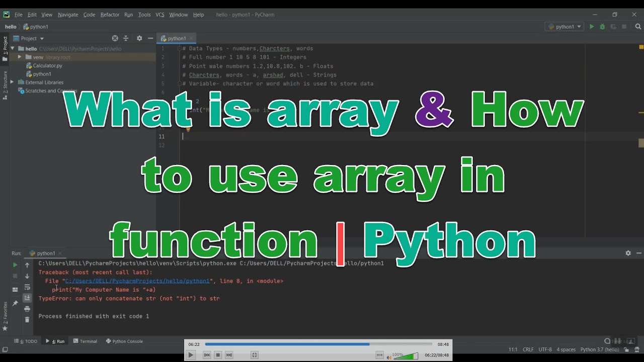Click 11:1 caret position in status bar
Screen dimensions: 644x362
[x=513, y=349]
